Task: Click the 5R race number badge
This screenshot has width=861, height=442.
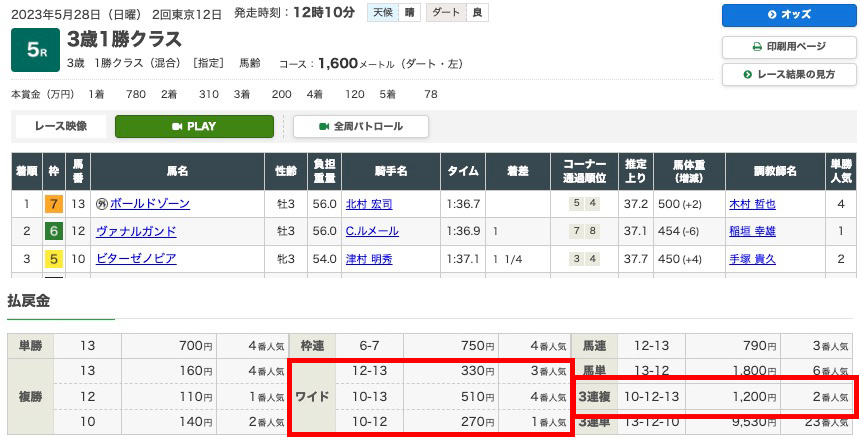Action: (x=36, y=50)
